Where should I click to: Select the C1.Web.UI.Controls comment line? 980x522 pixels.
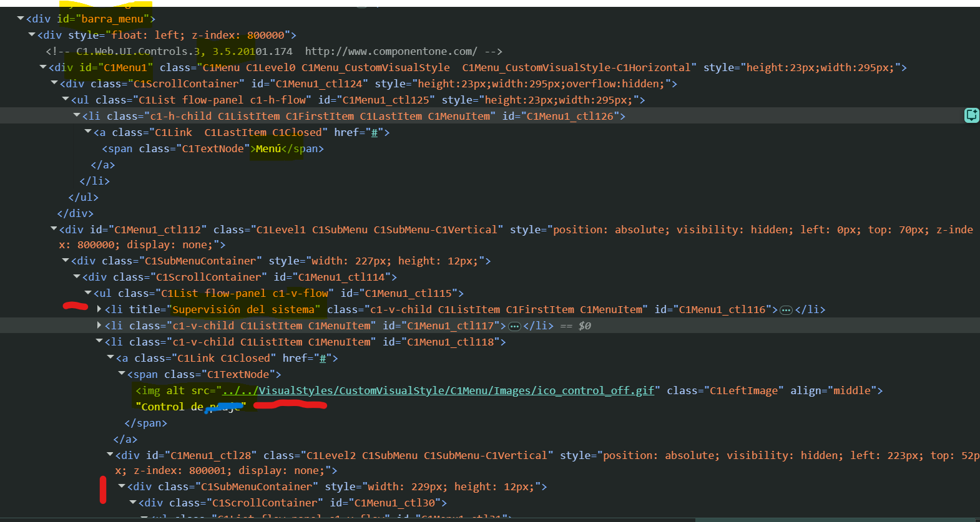(x=274, y=51)
